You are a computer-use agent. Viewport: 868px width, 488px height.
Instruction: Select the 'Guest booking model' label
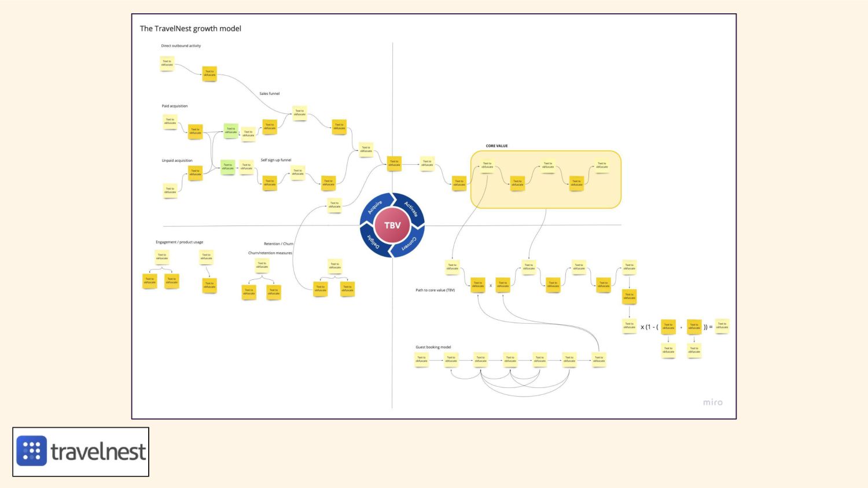433,347
